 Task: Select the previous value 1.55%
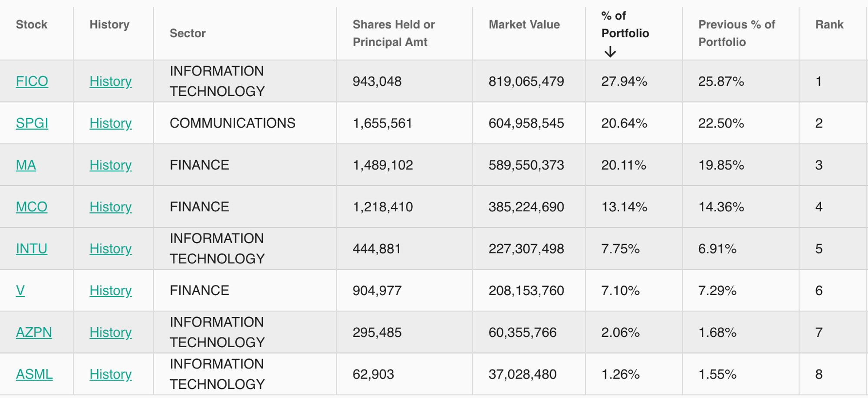(x=717, y=374)
